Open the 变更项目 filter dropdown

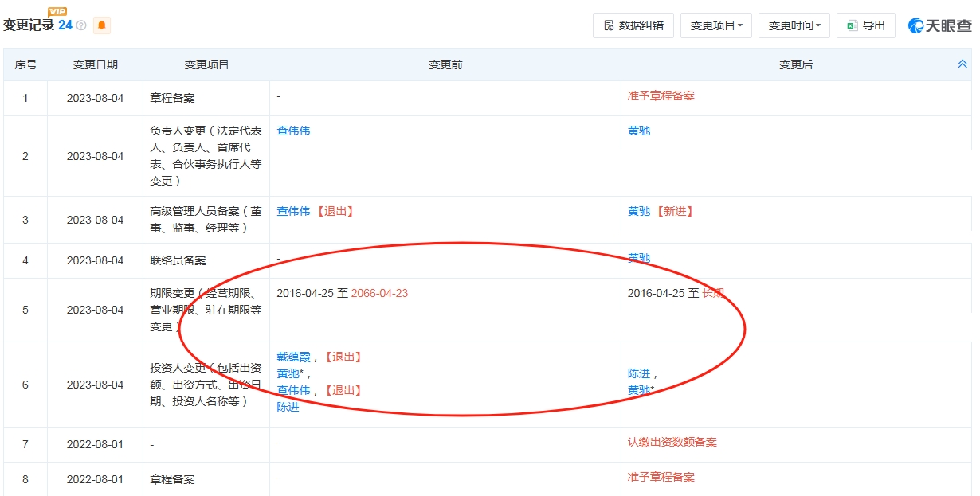click(x=715, y=25)
